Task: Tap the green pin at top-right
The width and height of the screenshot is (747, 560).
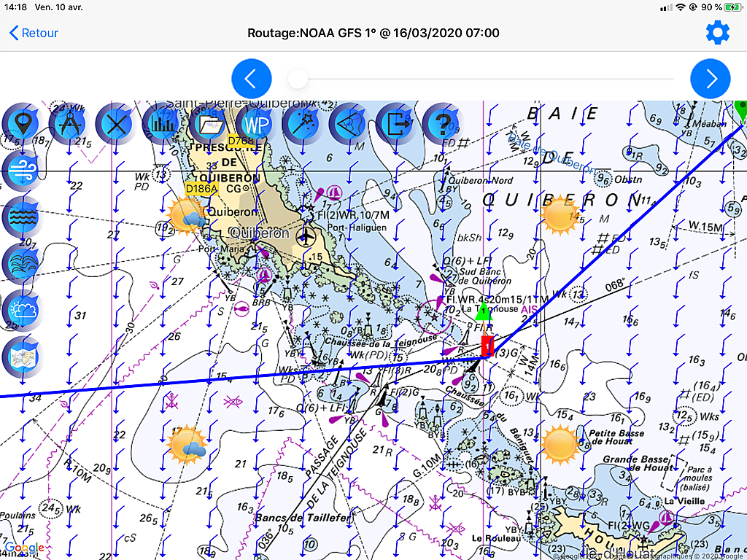Action: click(x=741, y=111)
